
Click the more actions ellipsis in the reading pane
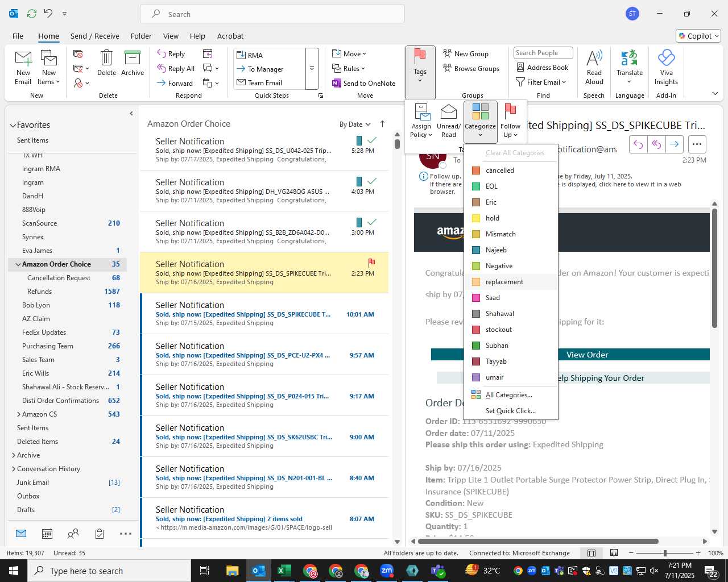[x=697, y=144]
